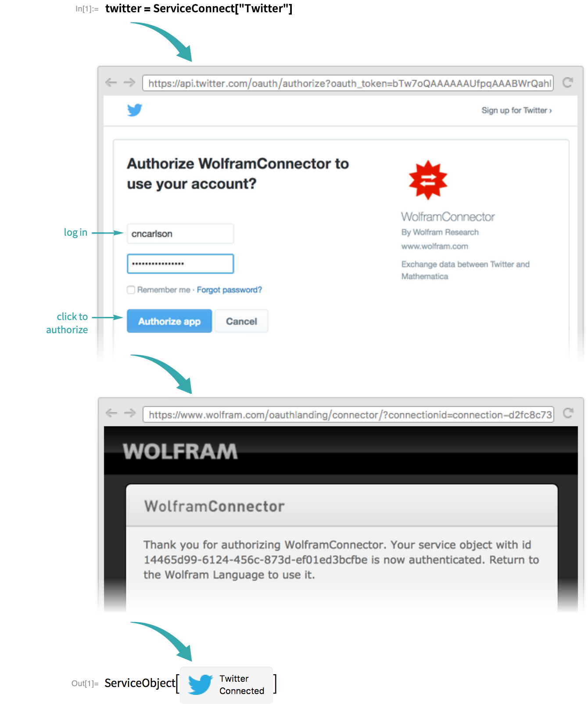The height and width of the screenshot is (705, 588).
Task: Click the username field containing cncarlson
Action: [x=180, y=234]
